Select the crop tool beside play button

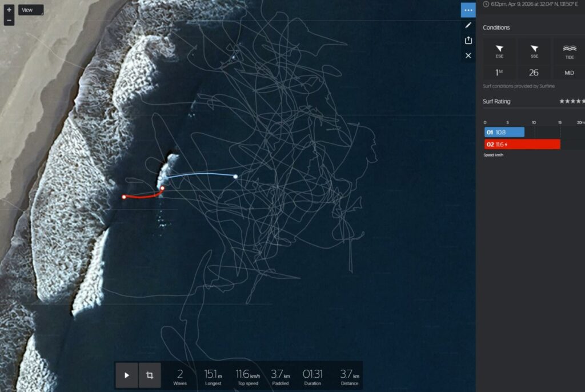coord(150,375)
